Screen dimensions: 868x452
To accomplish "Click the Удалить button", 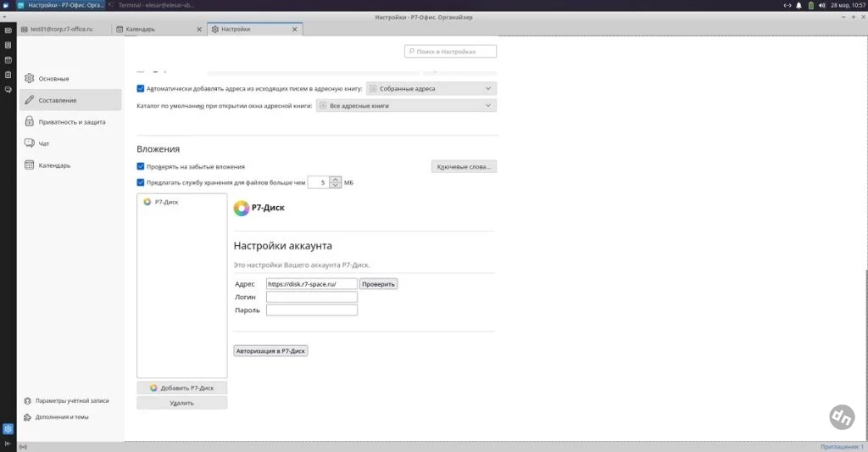I will pos(182,403).
